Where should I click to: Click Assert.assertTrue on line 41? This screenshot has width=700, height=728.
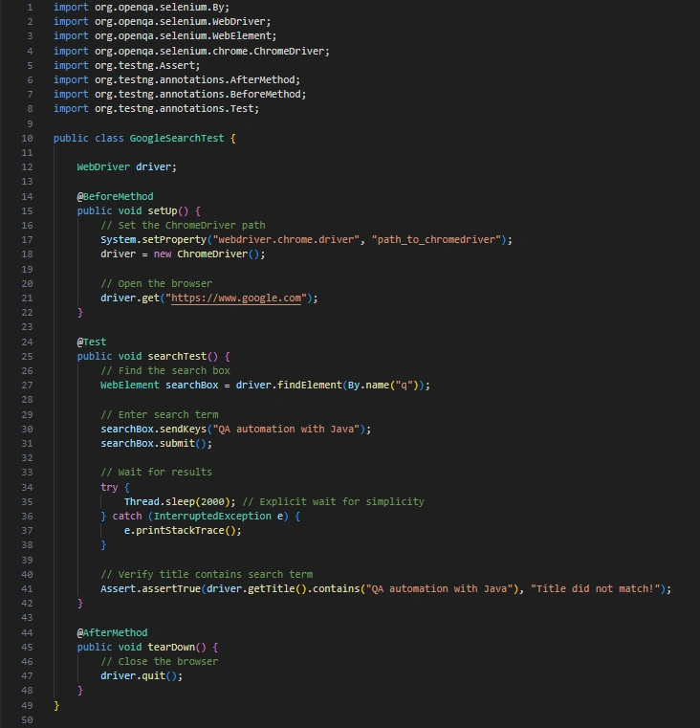pos(150,589)
